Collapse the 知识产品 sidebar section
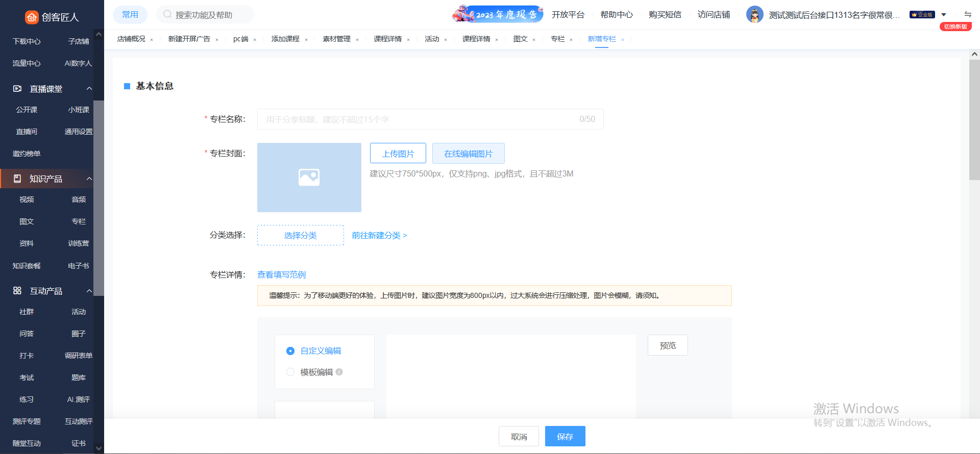The height and width of the screenshot is (454, 980). [89, 179]
